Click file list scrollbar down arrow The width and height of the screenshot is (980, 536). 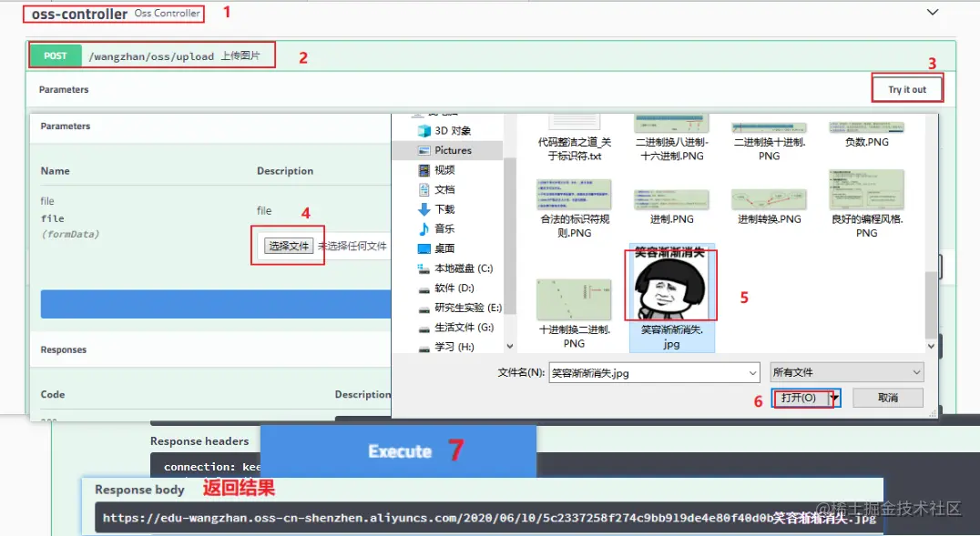pos(931,346)
